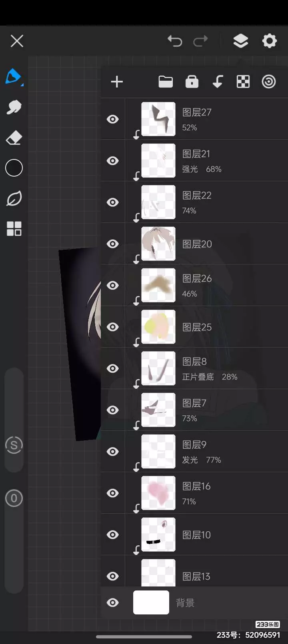Open the black color circle swatch

click(x=14, y=168)
